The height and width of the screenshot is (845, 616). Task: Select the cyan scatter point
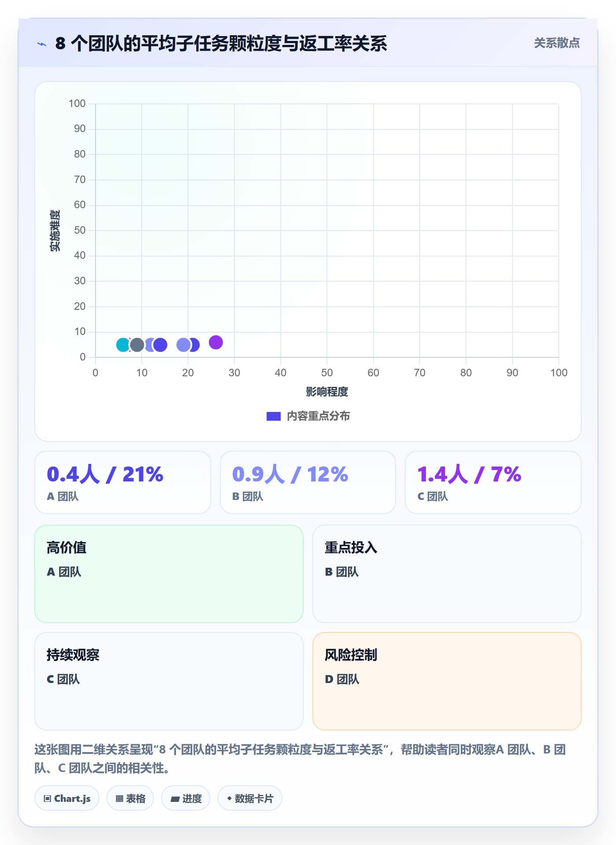click(123, 345)
